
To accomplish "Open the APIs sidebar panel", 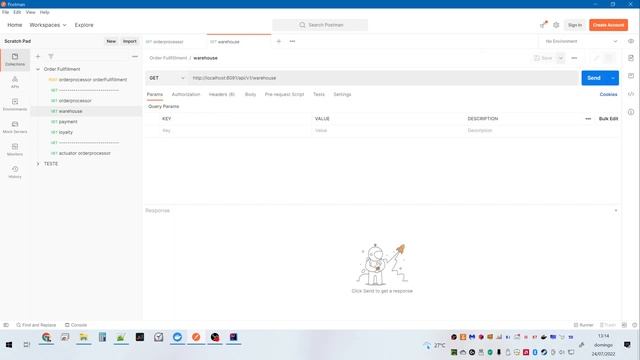I will pos(15,82).
